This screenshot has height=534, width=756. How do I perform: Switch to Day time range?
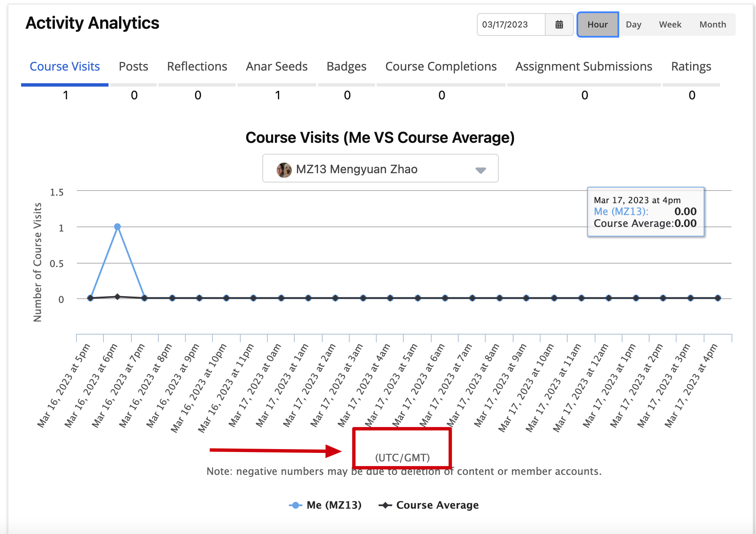click(633, 25)
